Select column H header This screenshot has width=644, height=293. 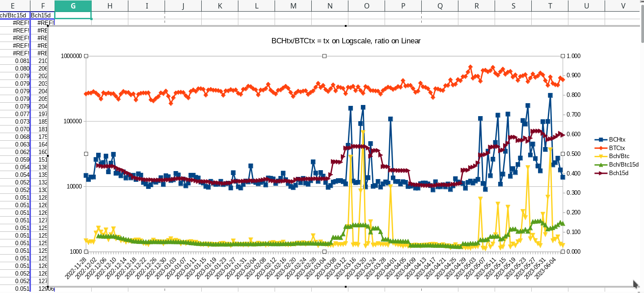coord(110,6)
